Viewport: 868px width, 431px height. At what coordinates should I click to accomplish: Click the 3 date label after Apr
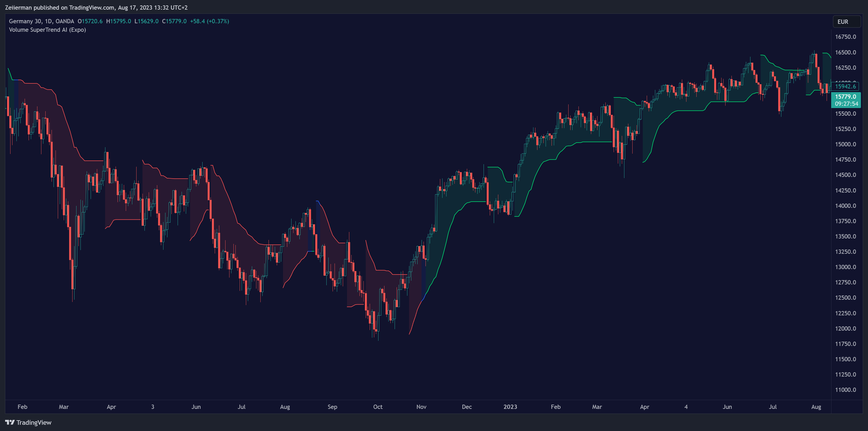(x=153, y=407)
